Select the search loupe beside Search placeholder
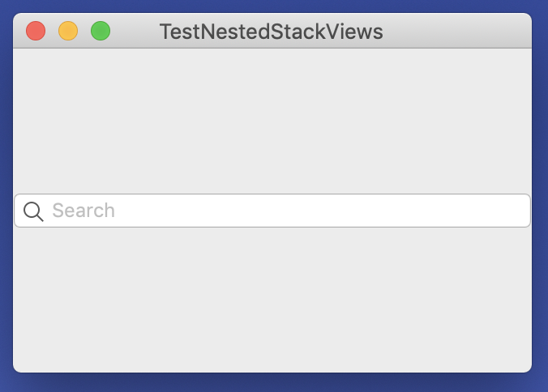Screen dimensions: 548x392 point(33,211)
